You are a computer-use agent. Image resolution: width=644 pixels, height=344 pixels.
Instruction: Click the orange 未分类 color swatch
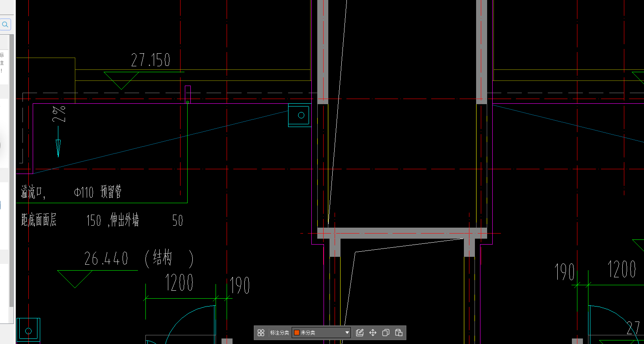297,333
